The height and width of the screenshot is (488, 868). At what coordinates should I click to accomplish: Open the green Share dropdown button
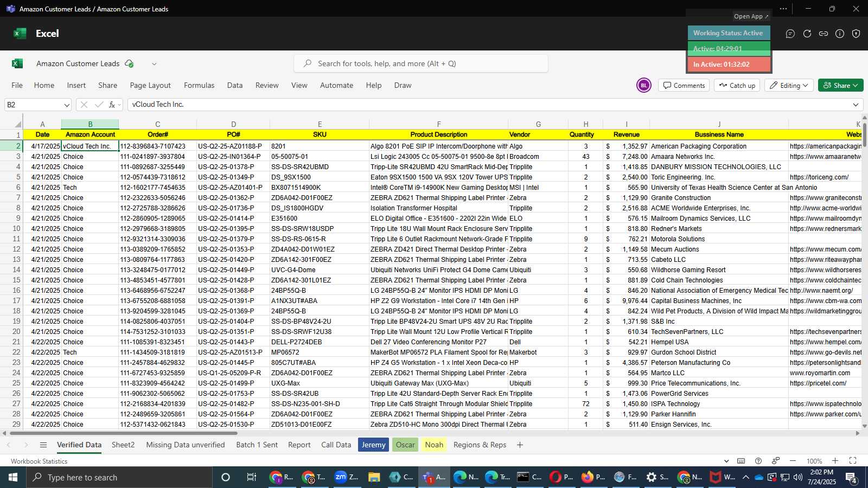pyautogui.click(x=840, y=86)
